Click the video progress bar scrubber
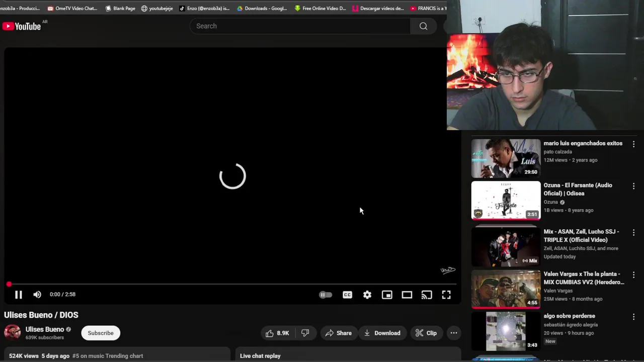Viewport: 644px width, 362px height. click(x=9, y=285)
